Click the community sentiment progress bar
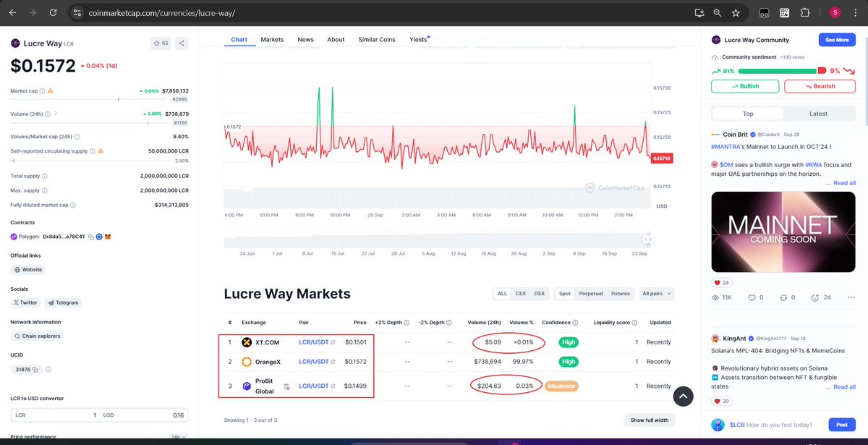The width and height of the screenshot is (868, 445). (782, 71)
